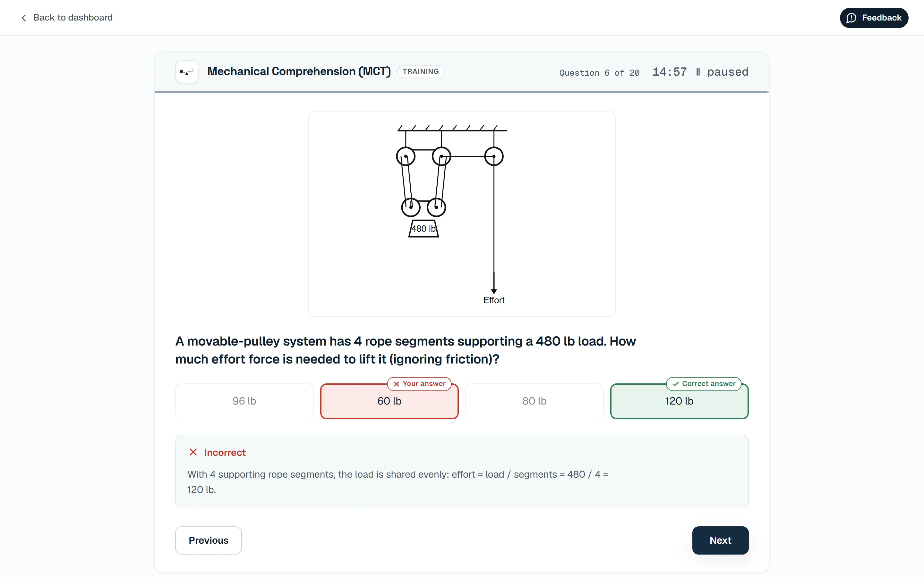This screenshot has width=924, height=577.
Task: Go back to dashboard
Action: click(67, 18)
